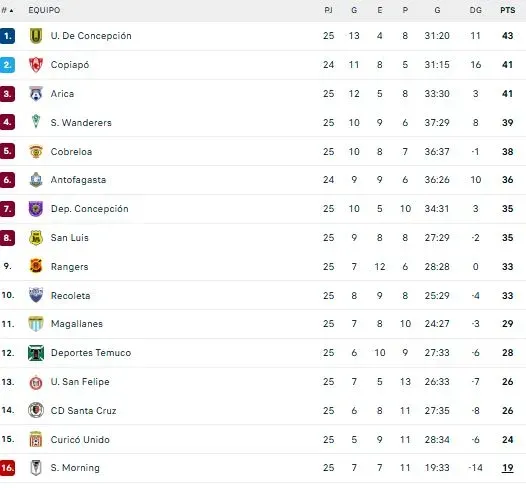
Task: Click the Rangers team crest
Action: (36, 266)
